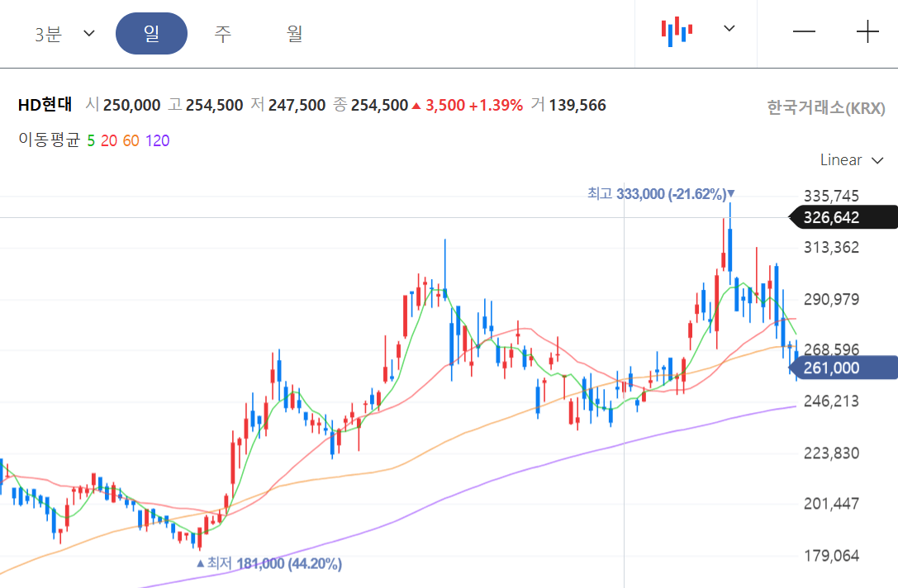Toggle the 60-day moving average
The height and width of the screenshot is (588, 898).
pyautogui.click(x=131, y=141)
